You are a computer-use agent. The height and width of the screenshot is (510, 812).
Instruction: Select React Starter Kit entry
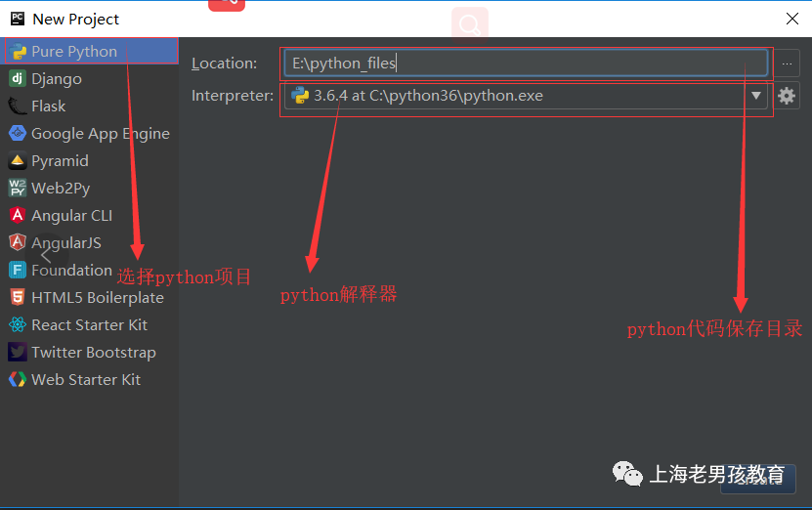[x=90, y=324]
